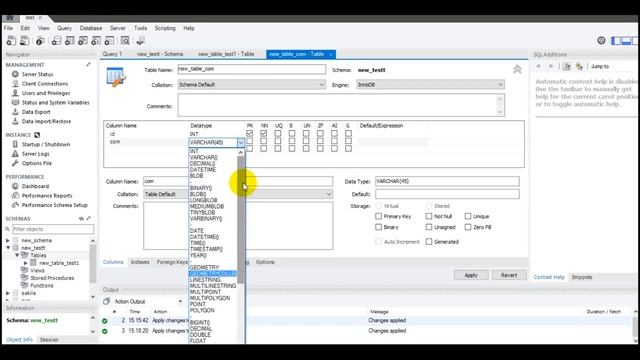Click the collapse table header chevrons icon

[517, 69]
